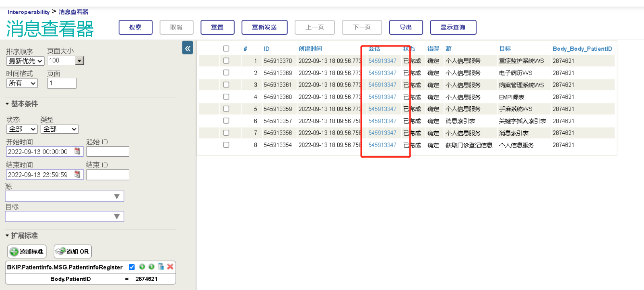The width and height of the screenshot is (644, 290).
Task: Click the 起始 ID input field
Action: coord(107,151)
